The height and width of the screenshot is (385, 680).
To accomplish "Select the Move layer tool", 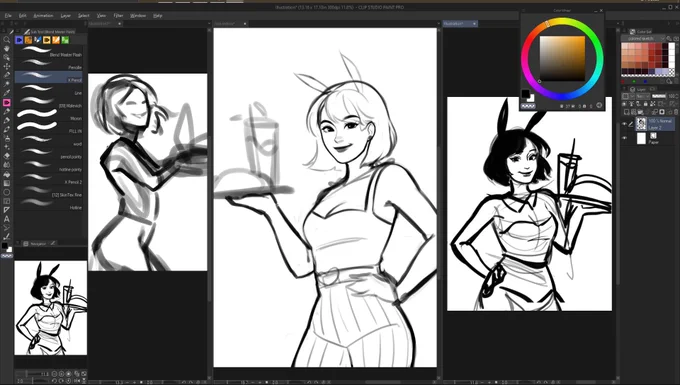I will [7, 66].
